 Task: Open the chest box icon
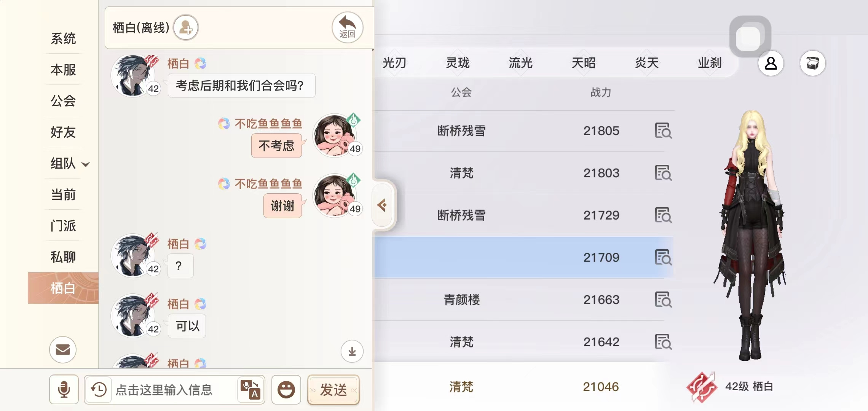812,63
